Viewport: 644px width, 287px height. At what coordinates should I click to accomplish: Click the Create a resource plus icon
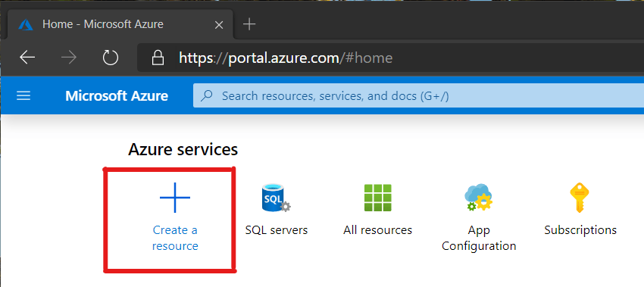pos(175,198)
